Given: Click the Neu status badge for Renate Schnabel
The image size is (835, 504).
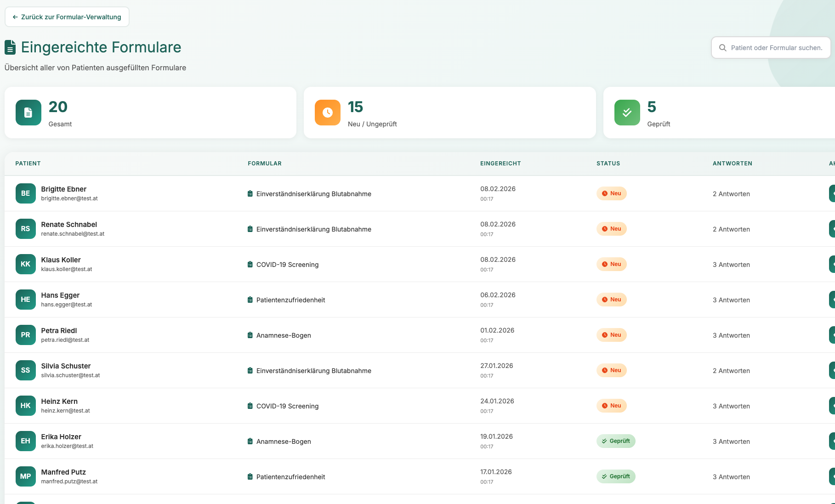Looking at the screenshot, I should click(x=611, y=229).
